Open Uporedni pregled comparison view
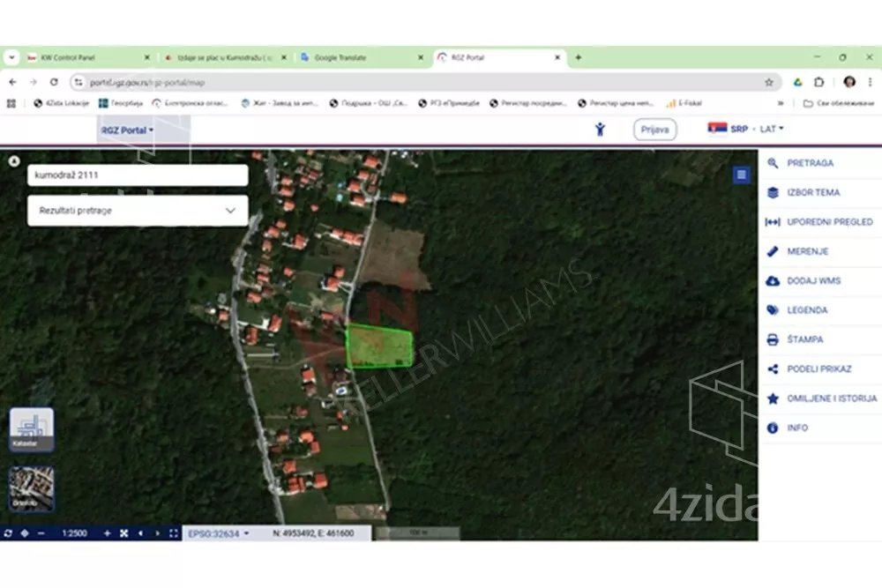 (x=828, y=222)
